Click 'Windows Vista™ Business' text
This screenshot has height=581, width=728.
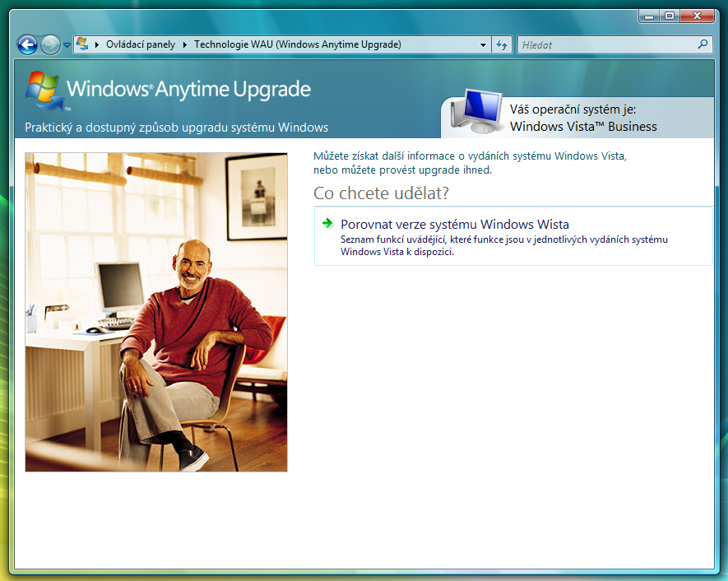click(x=583, y=127)
